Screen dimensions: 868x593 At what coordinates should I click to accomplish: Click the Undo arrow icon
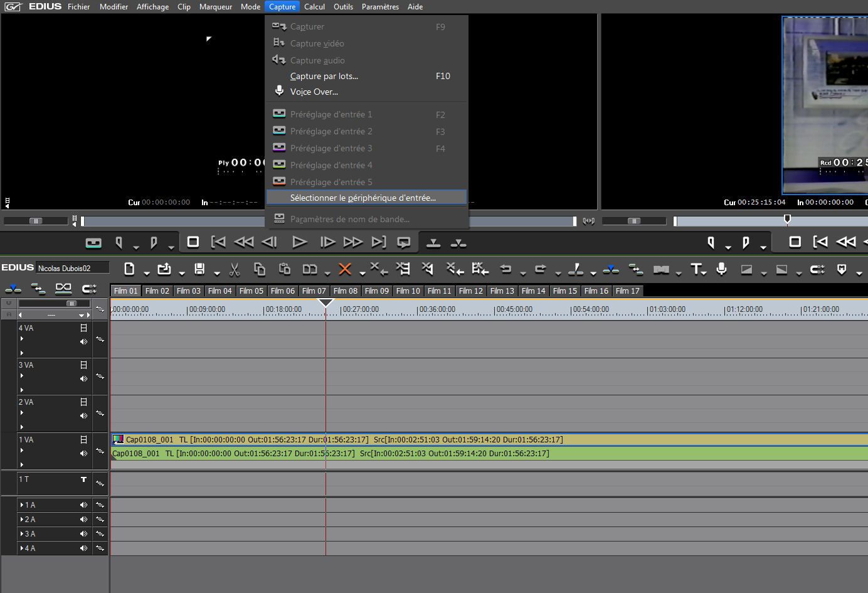(505, 269)
